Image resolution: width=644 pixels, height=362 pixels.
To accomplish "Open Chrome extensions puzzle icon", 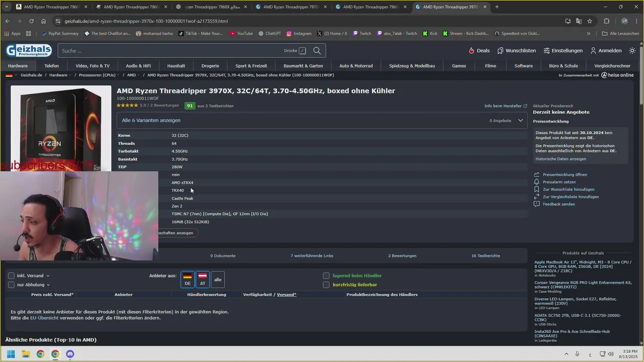I will [606, 21].
